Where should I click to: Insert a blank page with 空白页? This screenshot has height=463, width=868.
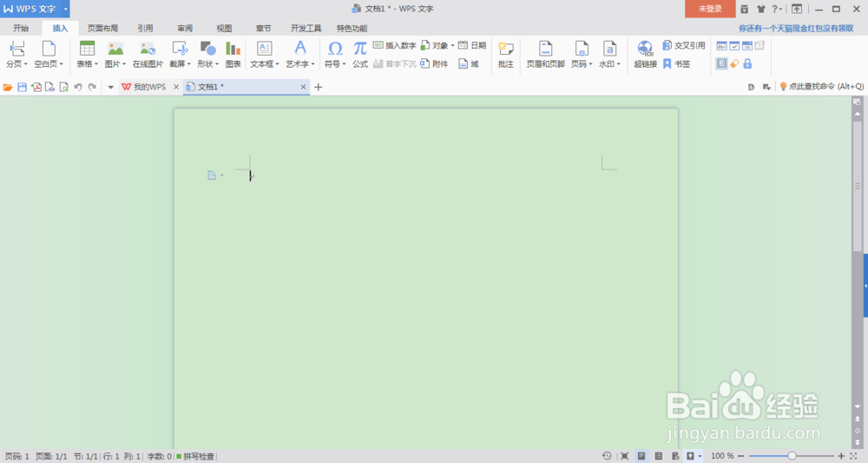coord(49,54)
